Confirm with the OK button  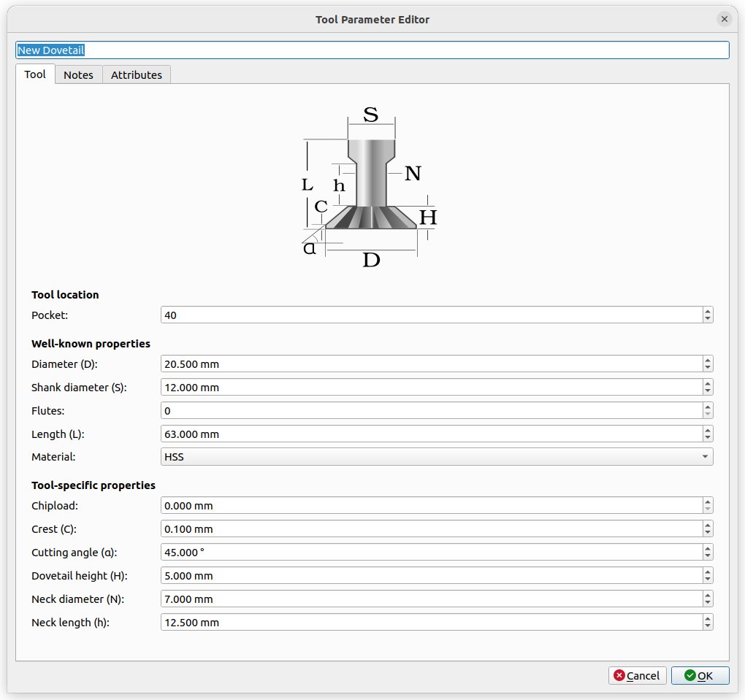[x=700, y=675]
